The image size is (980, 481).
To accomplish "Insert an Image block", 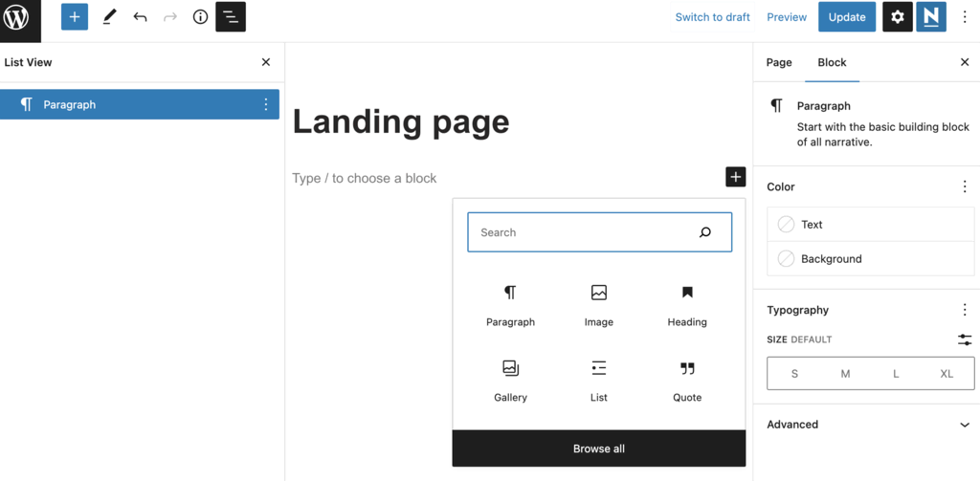I will pos(599,305).
